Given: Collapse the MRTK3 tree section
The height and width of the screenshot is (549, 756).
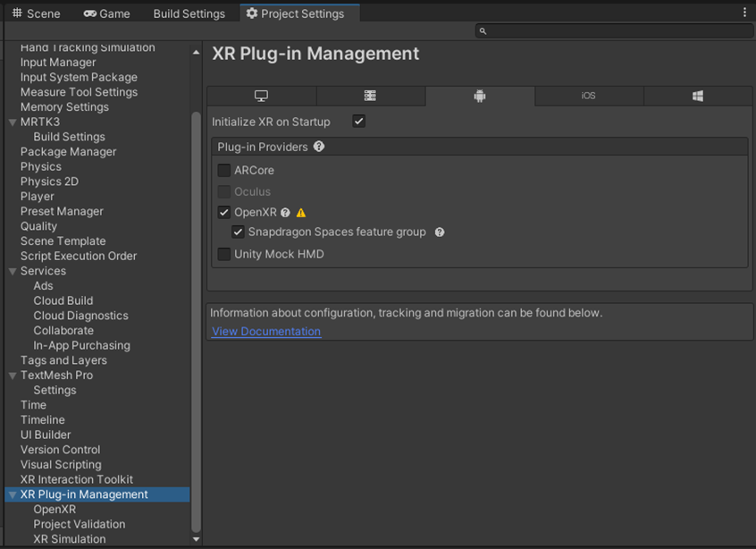Looking at the screenshot, I should click(13, 122).
